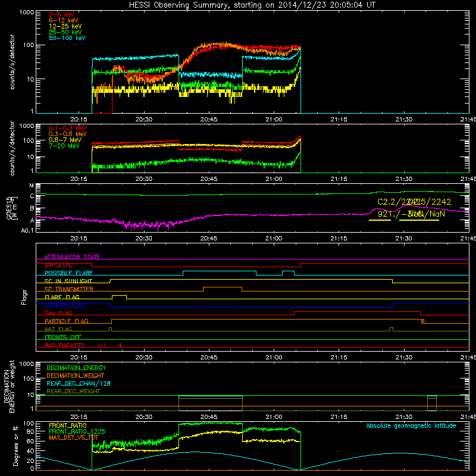Viewport: 476px width, 476px height.
Task: Click the 921. flare number annotation
Action: [385, 214]
